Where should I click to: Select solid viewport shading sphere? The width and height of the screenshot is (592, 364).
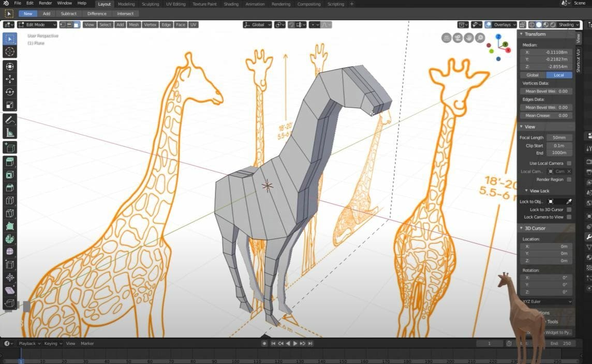point(539,24)
